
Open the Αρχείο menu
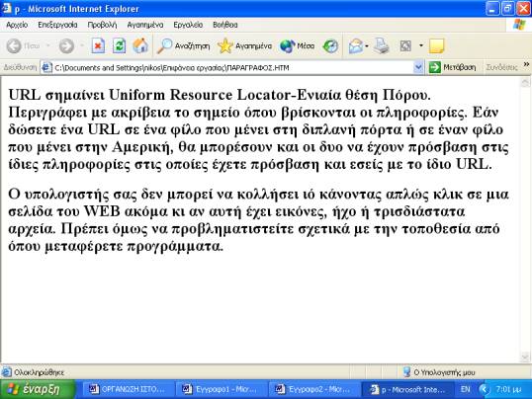tap(17, 25)
